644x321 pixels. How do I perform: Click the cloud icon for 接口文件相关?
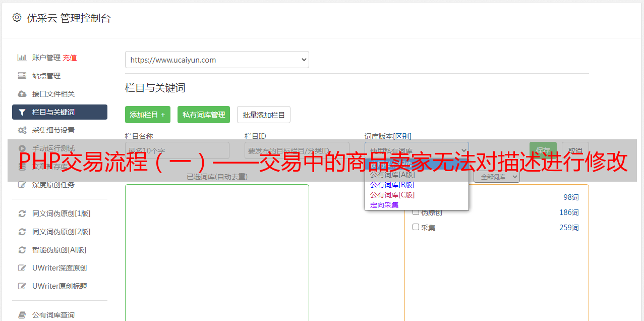click(x=22, y=94)
